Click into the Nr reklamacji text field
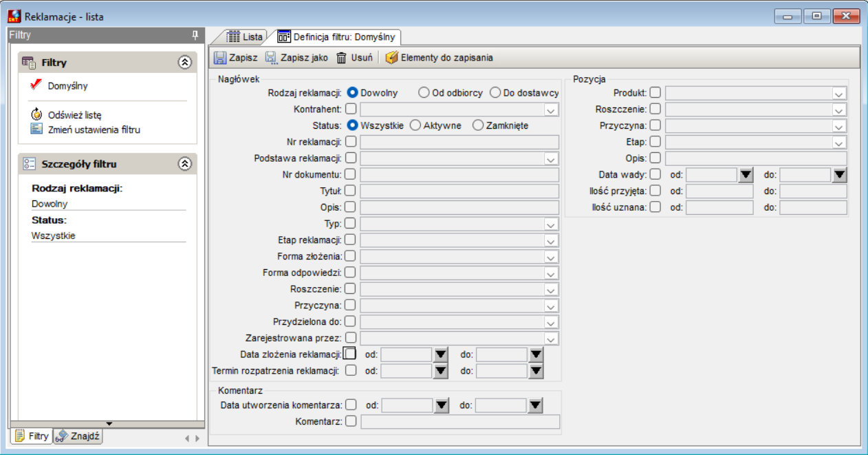Viewport: 868px width, 455px height. point(459,142)
